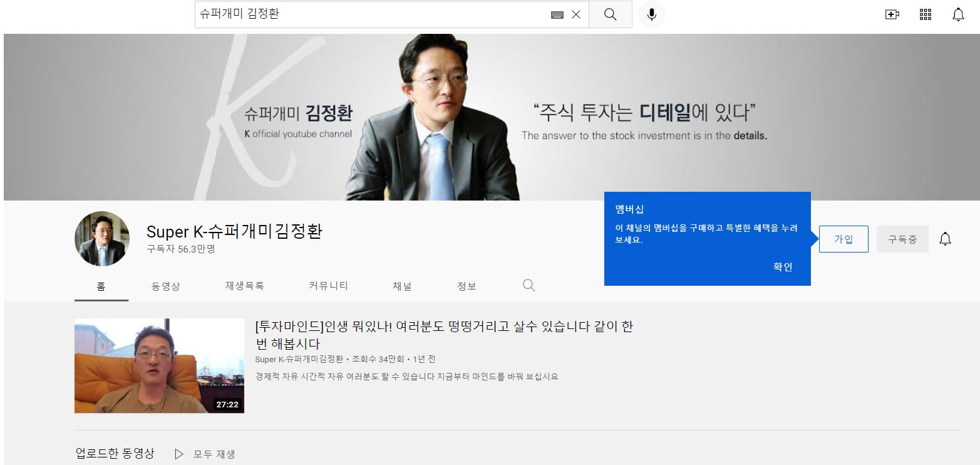Click the search magnifier button
Viewport: 980px width, 465px height.
click(x=611, y=14)
